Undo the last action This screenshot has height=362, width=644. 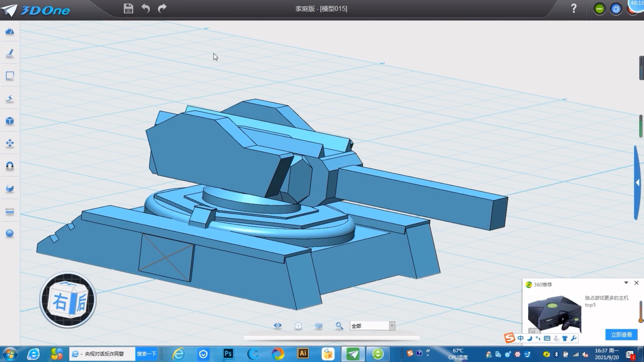coord(146,8)
